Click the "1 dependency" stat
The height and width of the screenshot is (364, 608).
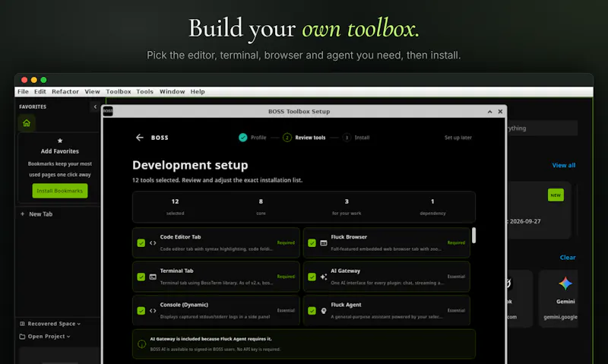point(432,207)
